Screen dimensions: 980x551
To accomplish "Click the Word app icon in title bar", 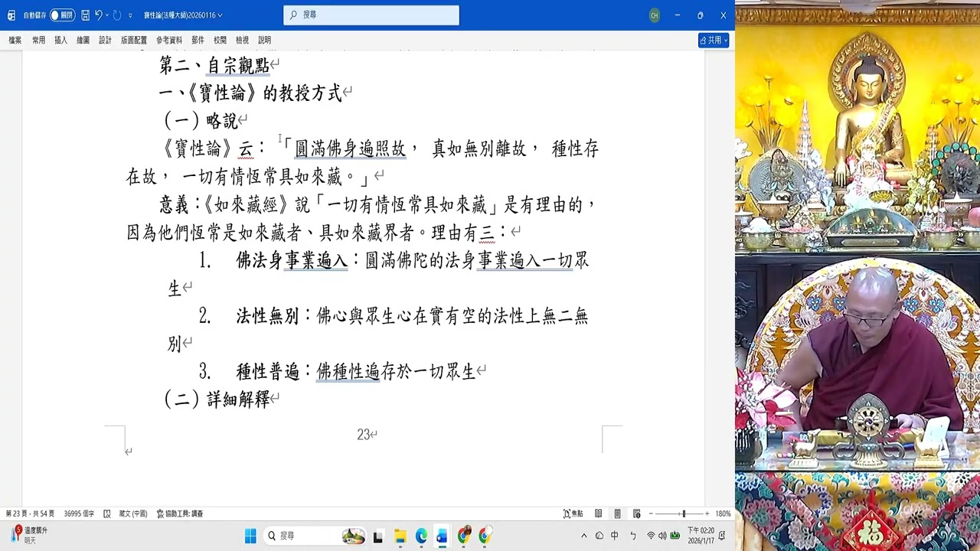I will coord(11,15).
